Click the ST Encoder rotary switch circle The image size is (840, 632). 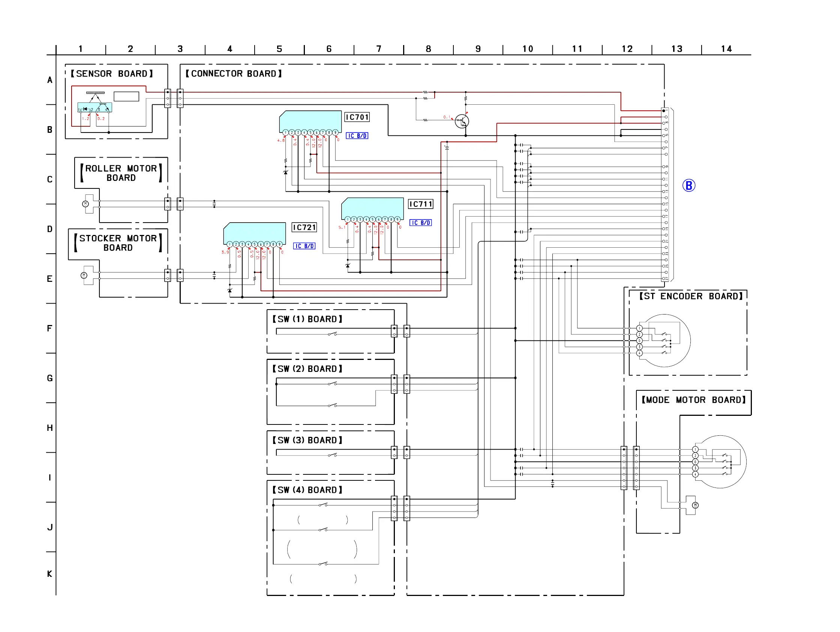pyautogui.click(x=664, y=340)
